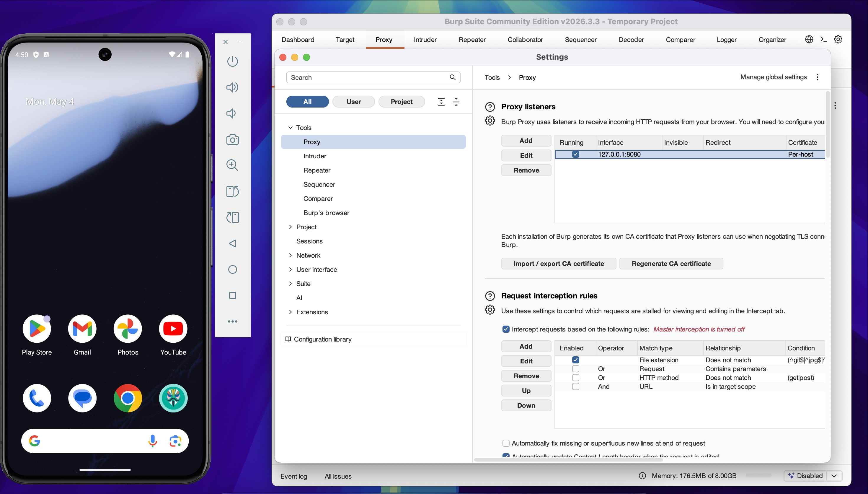Click the memory usage progress bar
Viewport: 868px width, 494px height.
[x=758, y=476]
